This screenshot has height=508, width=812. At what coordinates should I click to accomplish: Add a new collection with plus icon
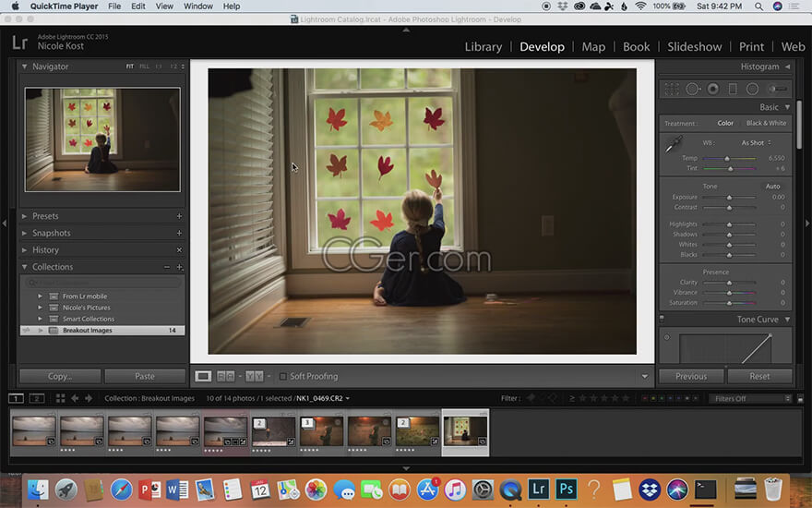tap(179, 267)
